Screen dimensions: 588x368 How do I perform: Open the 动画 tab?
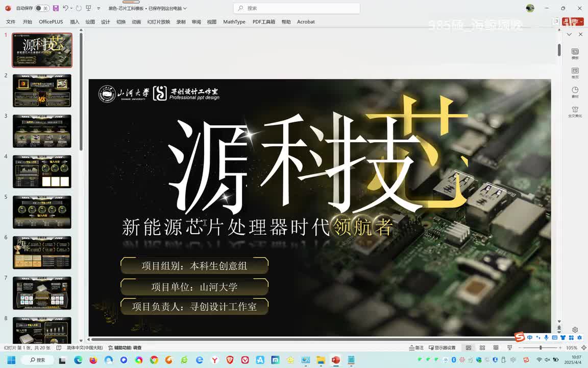click(136, 22)
